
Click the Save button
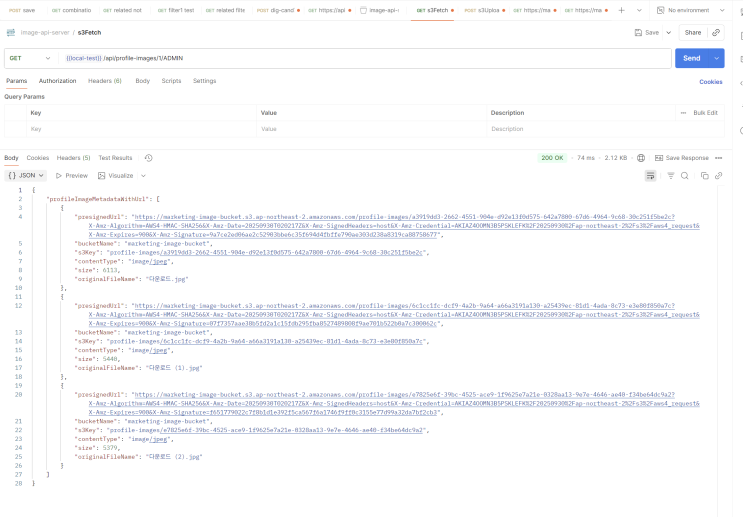click(647, 33)
